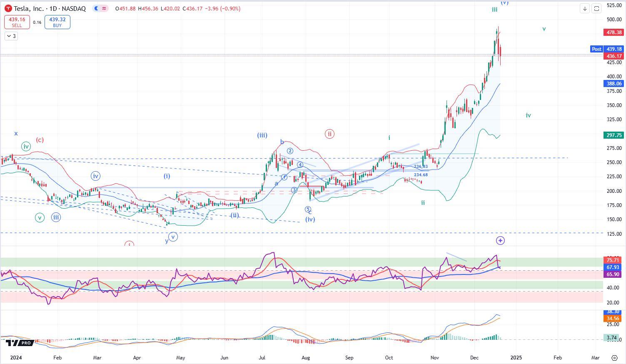Select the blue circled v near May
The width and height of the screenshot is (626, 364).
173,237
